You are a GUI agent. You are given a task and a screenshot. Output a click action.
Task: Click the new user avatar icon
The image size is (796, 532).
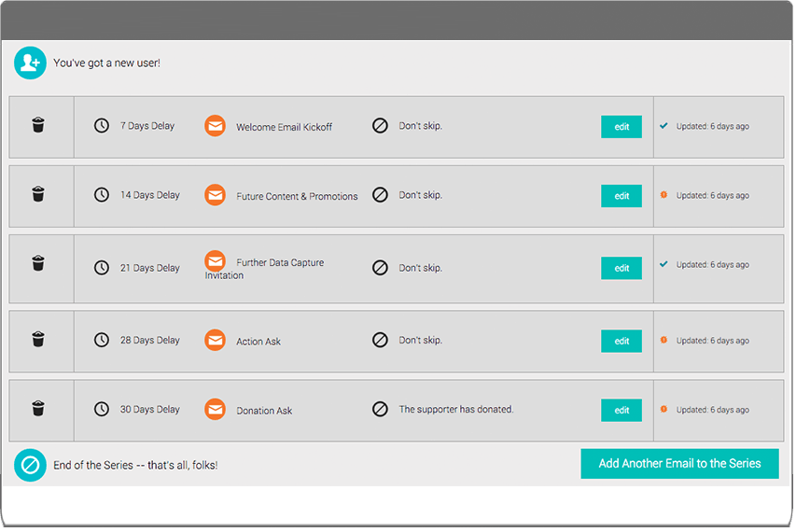pyautogui.click(x=30, y=63)
